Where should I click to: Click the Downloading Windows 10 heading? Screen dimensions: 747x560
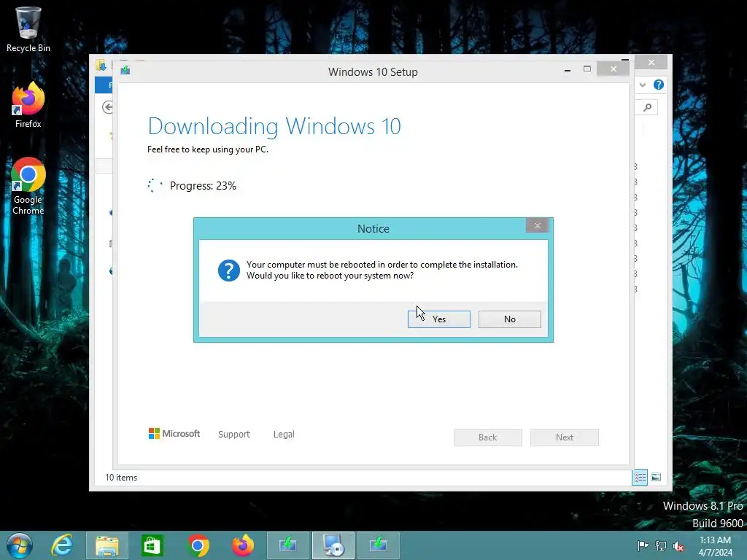[x=274, y=126]
